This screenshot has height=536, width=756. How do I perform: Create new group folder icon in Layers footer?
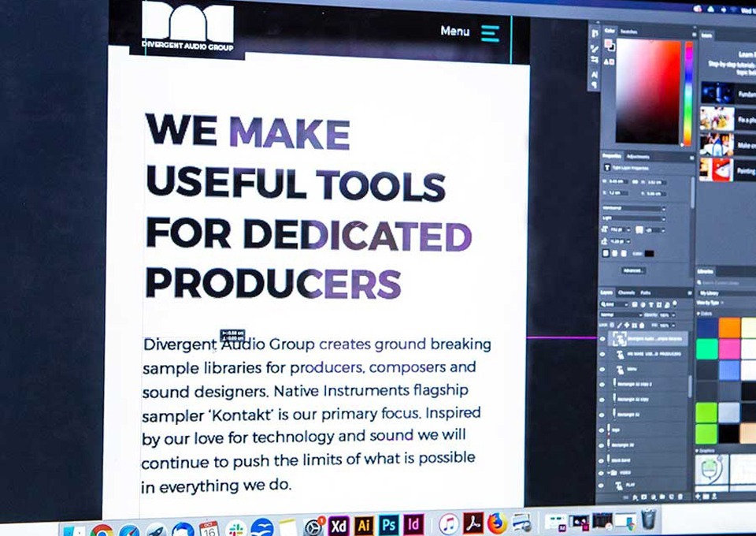click(x=662, y=497)
